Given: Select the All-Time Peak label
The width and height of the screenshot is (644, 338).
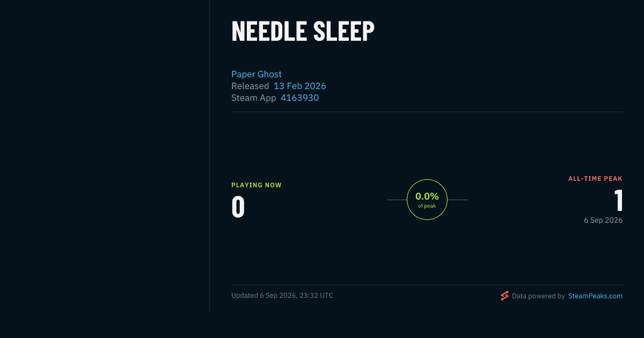Looking at the screenshot, I should tap(595, 179).
